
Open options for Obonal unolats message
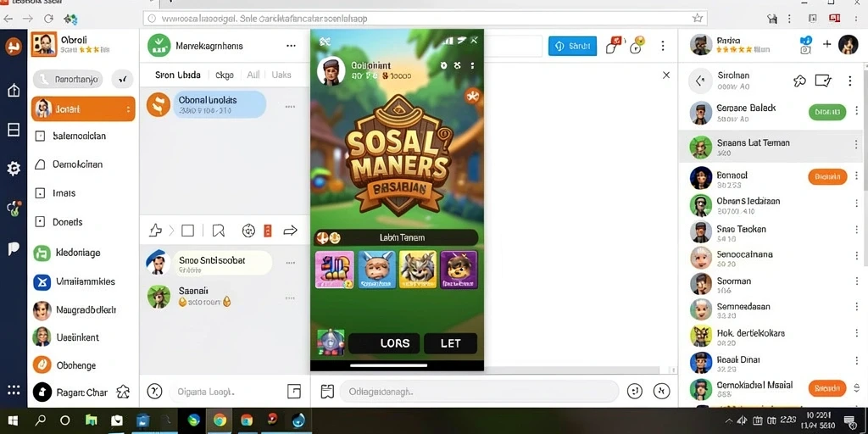click(x=290, y=106)
